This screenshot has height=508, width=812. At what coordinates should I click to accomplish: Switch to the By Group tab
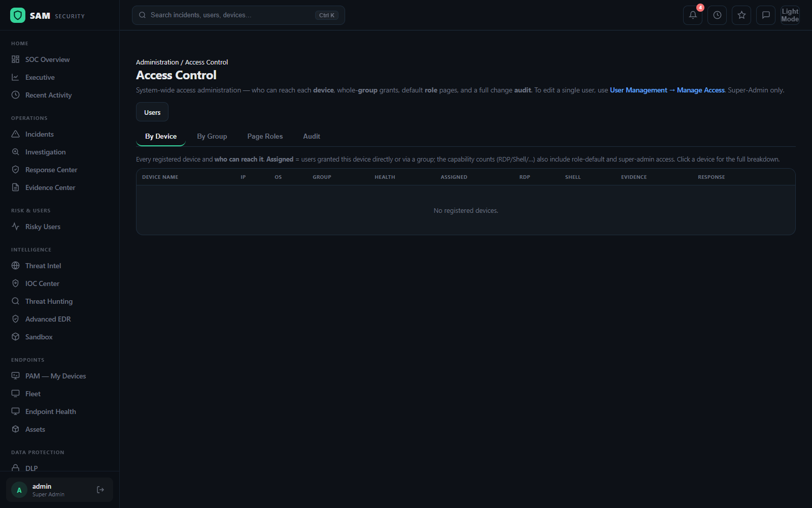[212, 136]
